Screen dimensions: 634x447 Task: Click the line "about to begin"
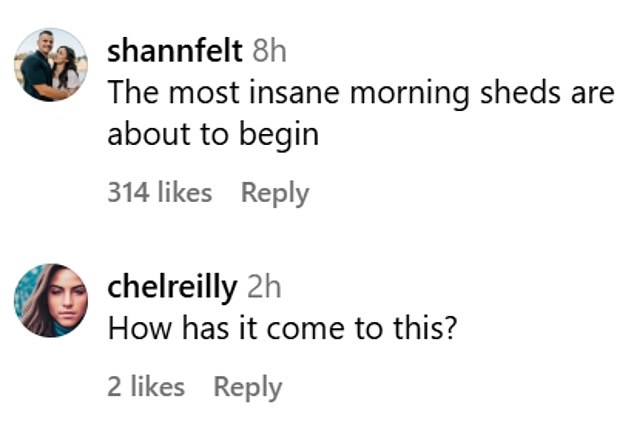click(x=212, y=133)
